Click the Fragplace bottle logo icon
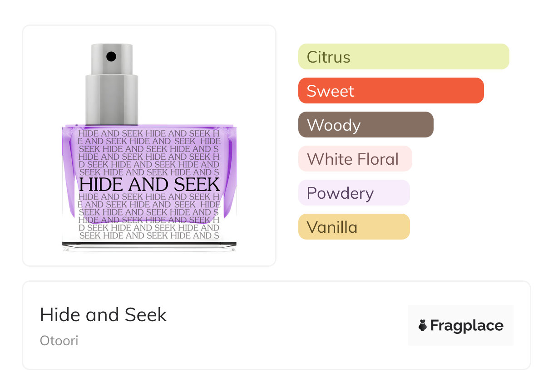 [423, 325]
